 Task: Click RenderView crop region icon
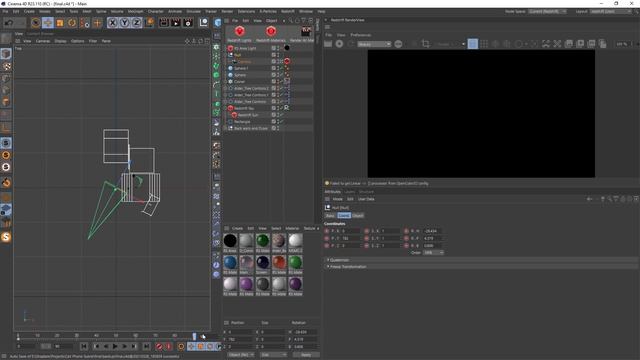coord(426,44)
